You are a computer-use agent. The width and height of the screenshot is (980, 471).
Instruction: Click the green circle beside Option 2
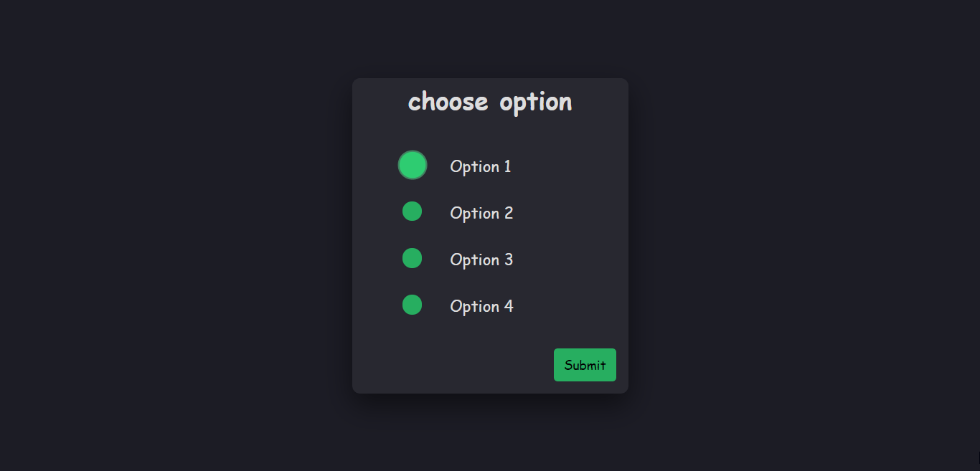click(x=413, y=211)
